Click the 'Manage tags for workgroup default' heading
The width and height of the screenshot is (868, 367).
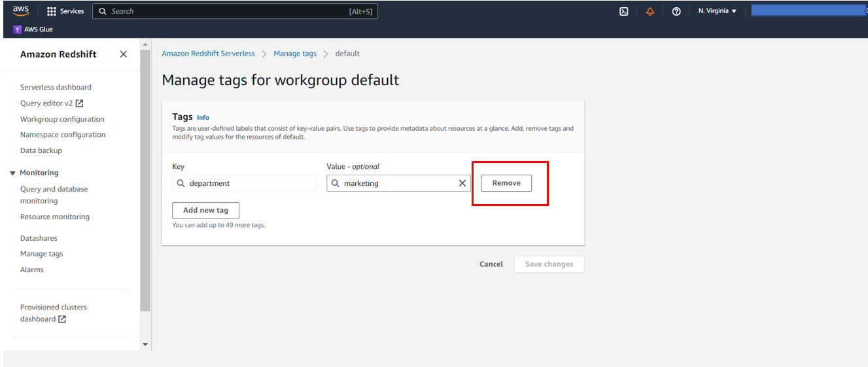tap(281, 80)
